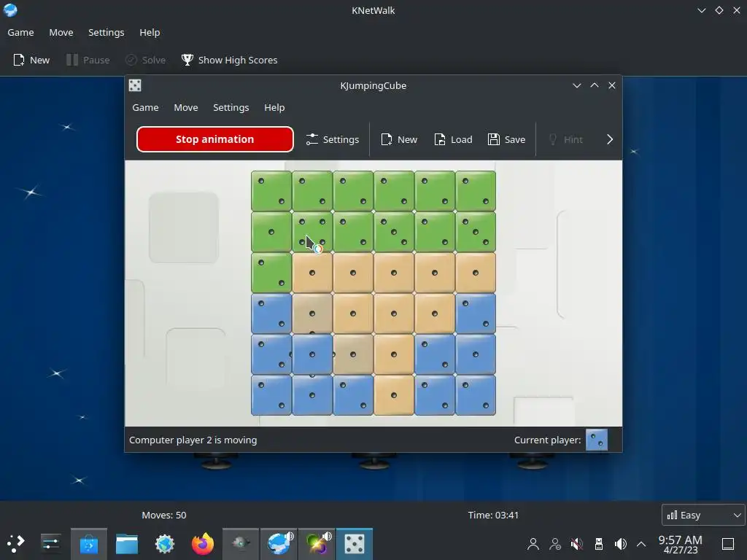Screen dimensions: 747x560
Task: Open KNetWalk Settings menu
Action: (107, 32)
